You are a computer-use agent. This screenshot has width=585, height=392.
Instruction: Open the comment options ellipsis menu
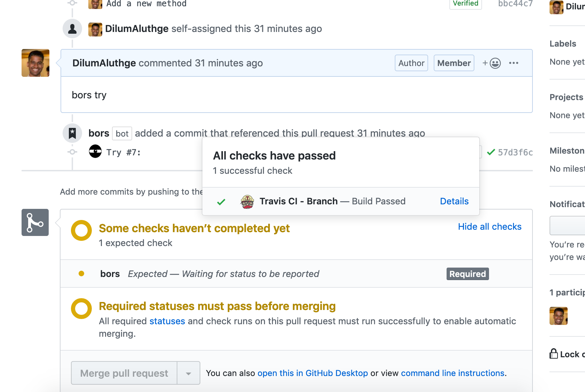tap(513, 63)
